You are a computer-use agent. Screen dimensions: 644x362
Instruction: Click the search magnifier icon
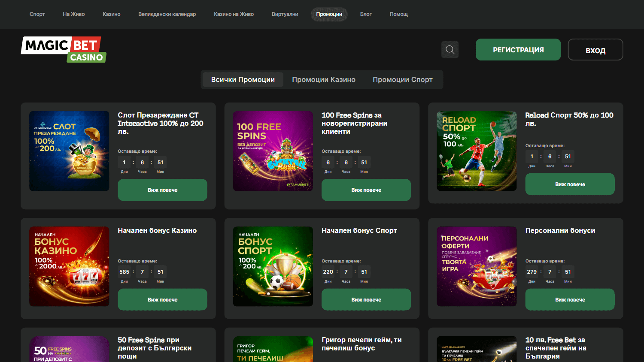click(x=450, y=50)
